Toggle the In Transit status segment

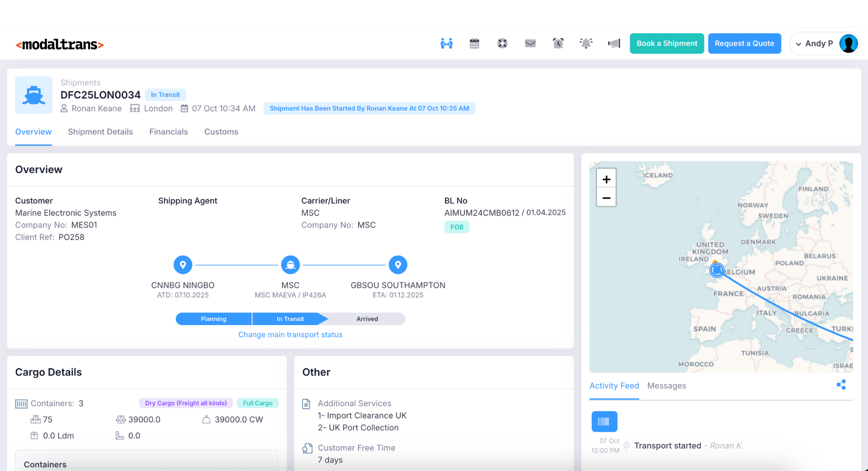pos(290,319)
